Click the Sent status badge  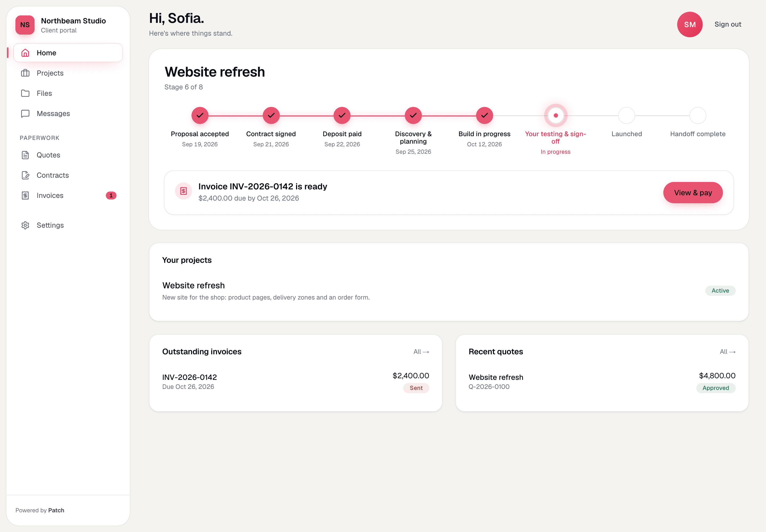pos(416,388)
